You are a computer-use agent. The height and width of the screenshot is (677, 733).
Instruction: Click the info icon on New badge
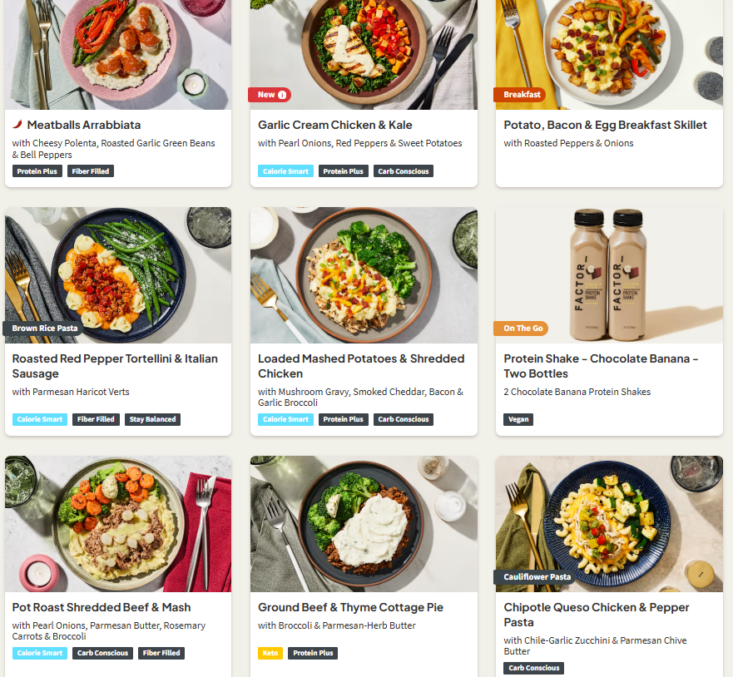click(x=282, y=95)
